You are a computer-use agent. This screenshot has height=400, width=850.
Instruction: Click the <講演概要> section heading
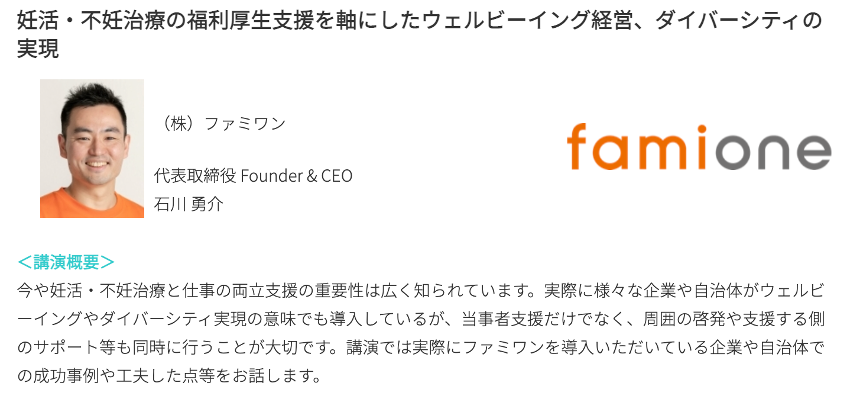point(66,262)
